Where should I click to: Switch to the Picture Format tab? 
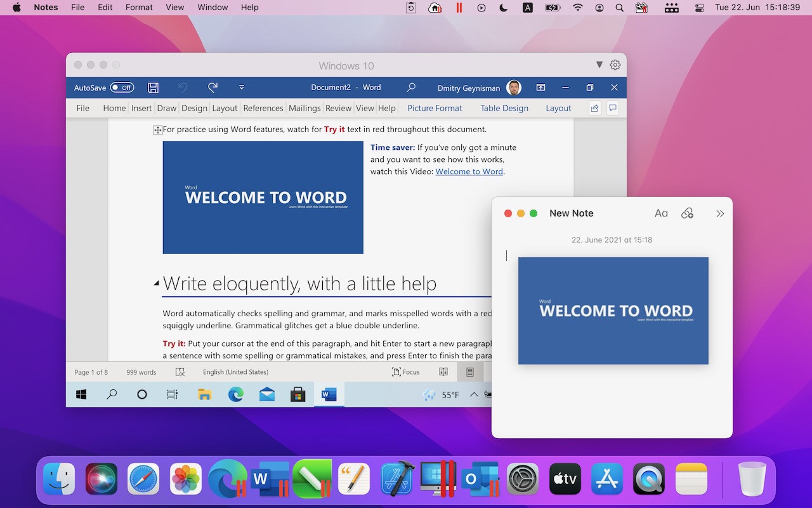point(435,108)
